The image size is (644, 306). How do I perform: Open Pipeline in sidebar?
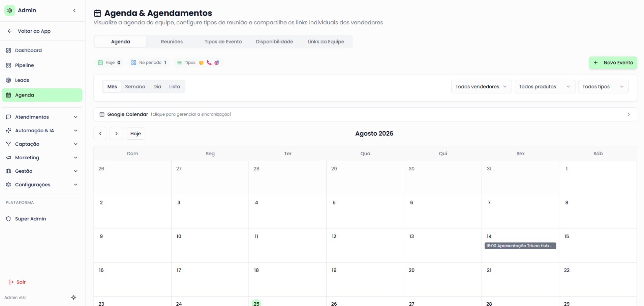tap(42, 65)
